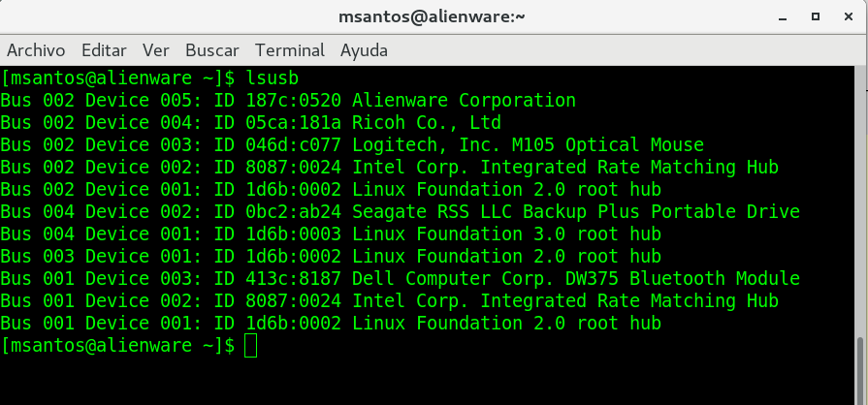Open the Archivo menu
The width and height of the screenshot is (868, 405).
pos(36,50)
